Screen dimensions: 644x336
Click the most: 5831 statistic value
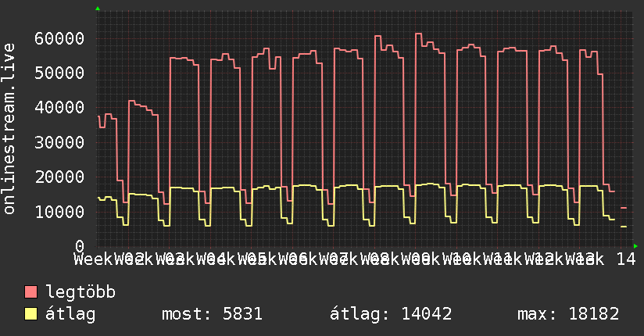tap(212, 314)
